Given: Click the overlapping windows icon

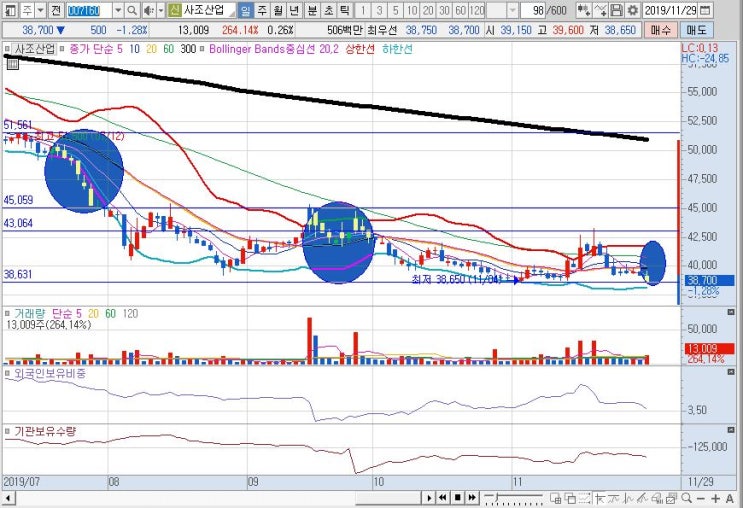Looking at the screenshot, I should point(570,498).
